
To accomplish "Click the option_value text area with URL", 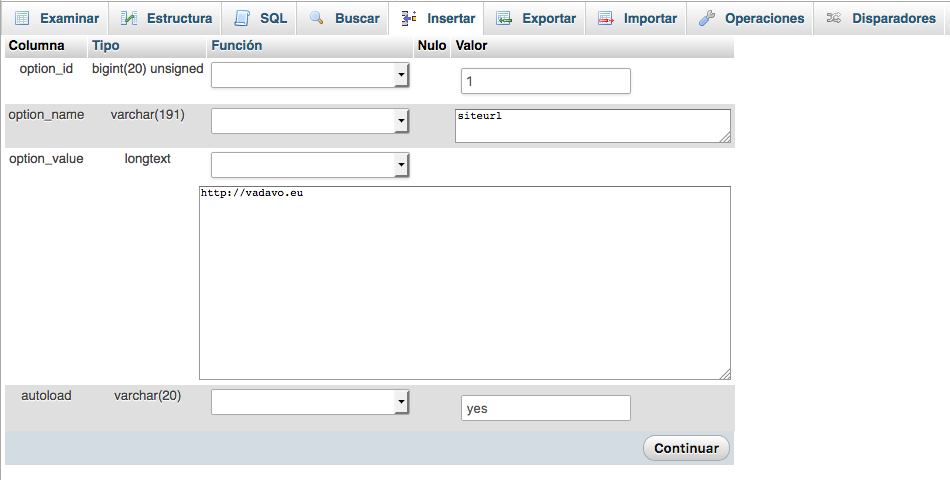I will pyautogui.click(x=465, y=283).
